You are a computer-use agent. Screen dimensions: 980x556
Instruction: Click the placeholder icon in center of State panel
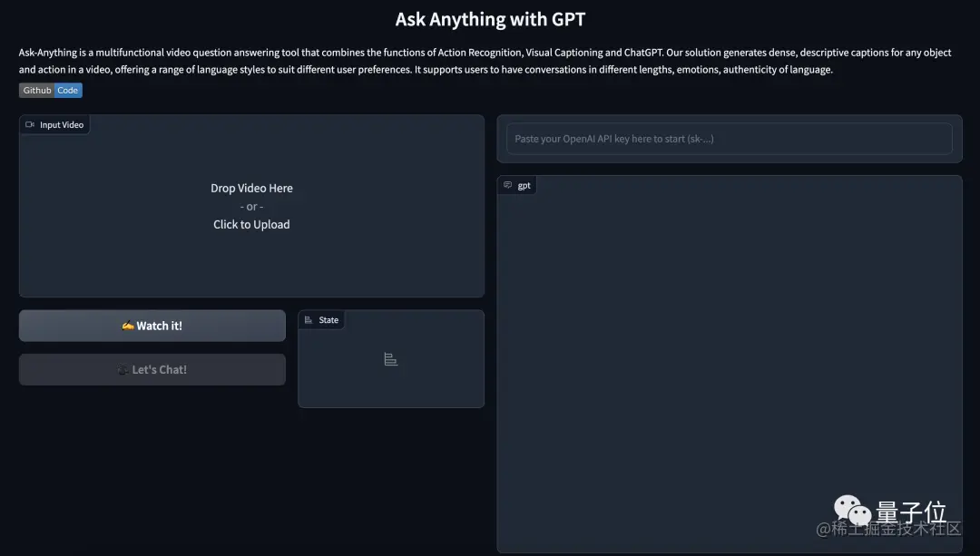click(390, 359)
